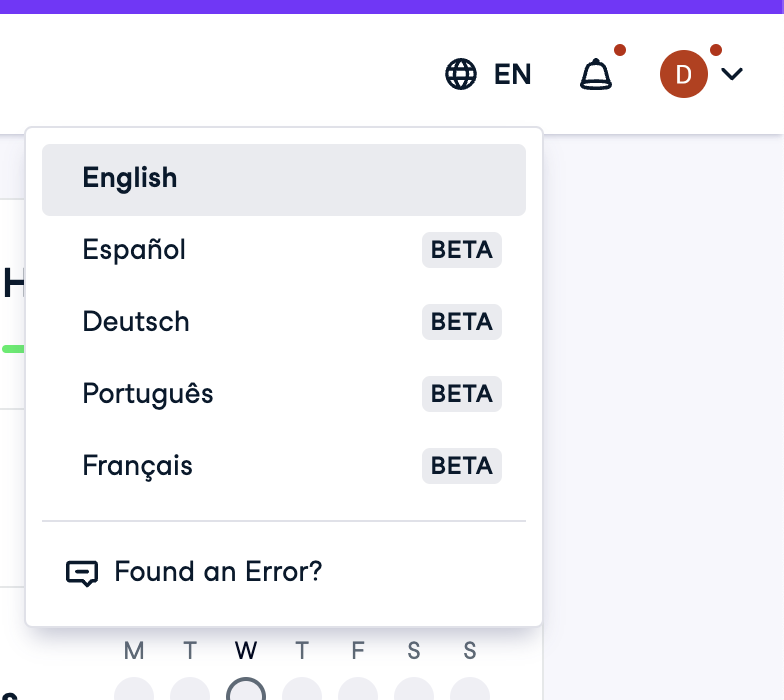Toggle the day circle under Friday

358,691
